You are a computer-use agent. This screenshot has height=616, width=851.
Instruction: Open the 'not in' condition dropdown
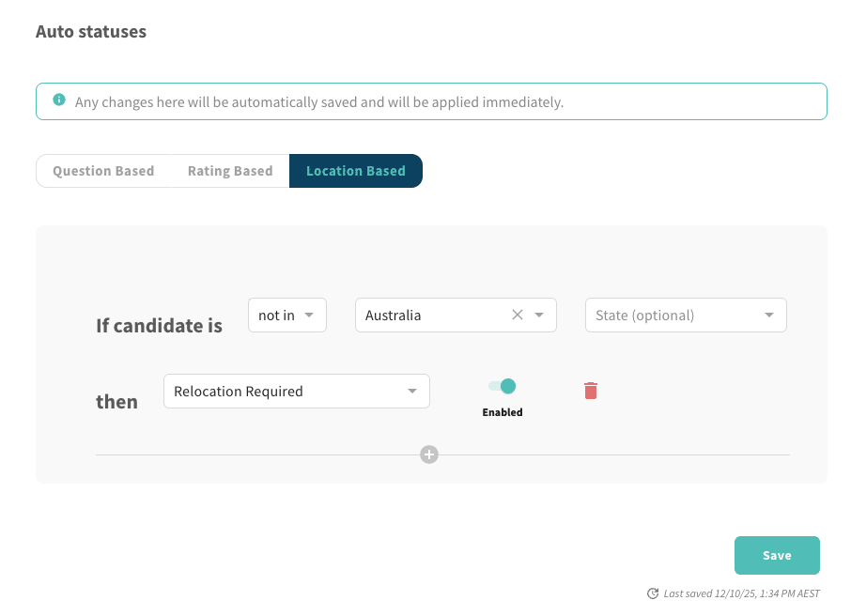pyautogui.click(x=286, y=315)
